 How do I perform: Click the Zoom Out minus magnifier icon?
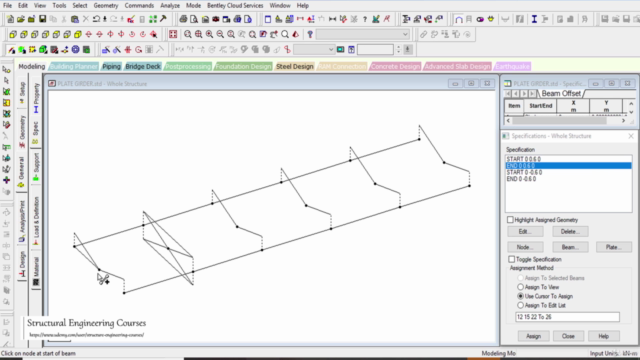click(220, 34)
